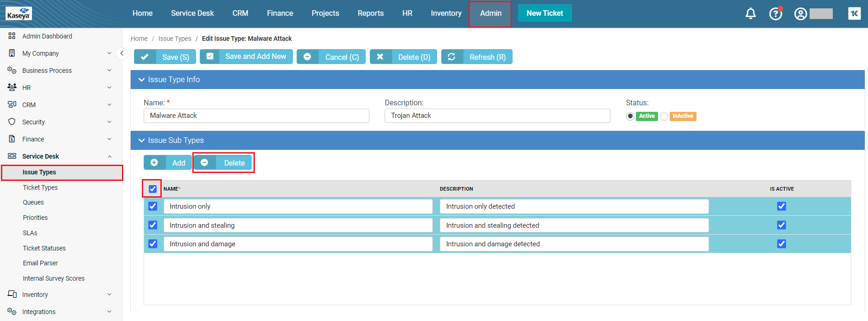Go to Ticket Types in sidebar
Viewport: 868px width, 321px height.
pos(40,187)
